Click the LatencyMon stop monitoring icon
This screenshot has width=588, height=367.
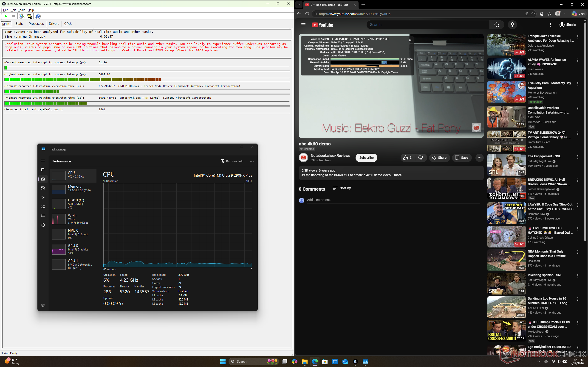[13, 16]
